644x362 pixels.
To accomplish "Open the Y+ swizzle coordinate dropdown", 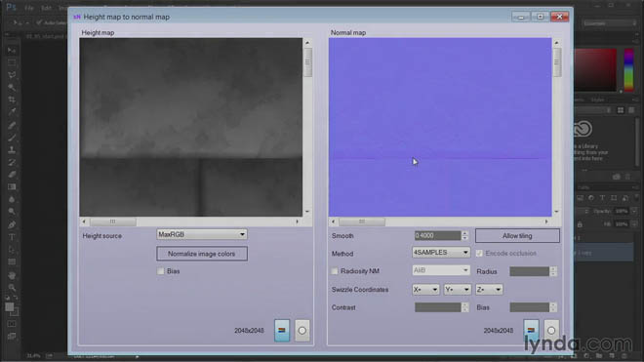I will click(457, 290).
